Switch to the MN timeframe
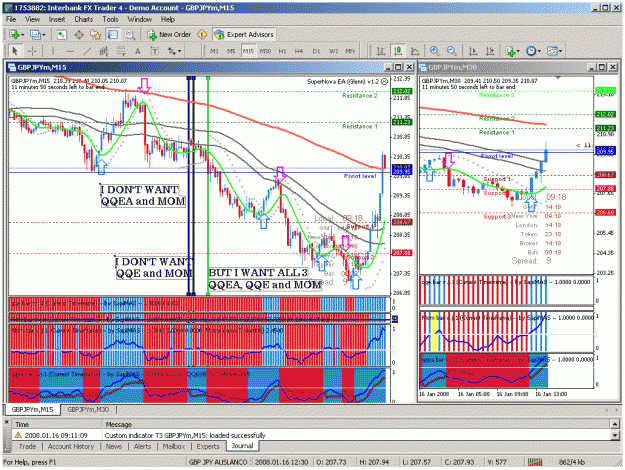 pos(350,51)
